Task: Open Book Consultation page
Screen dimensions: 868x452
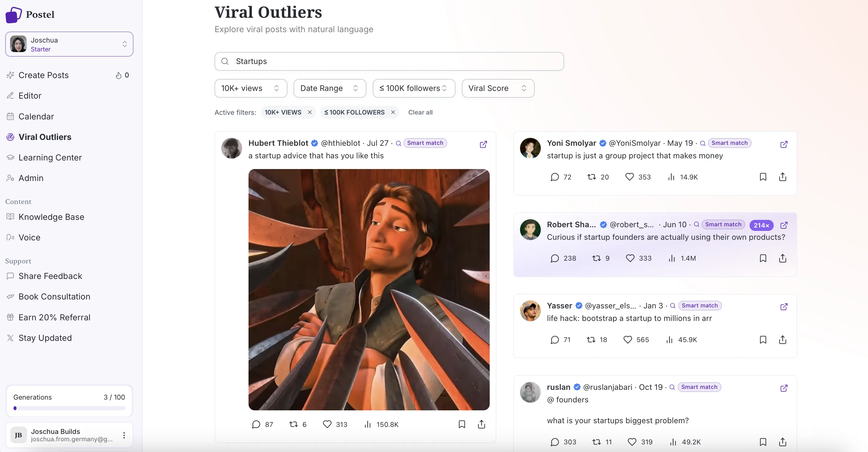Action: (x=54, y=297)
